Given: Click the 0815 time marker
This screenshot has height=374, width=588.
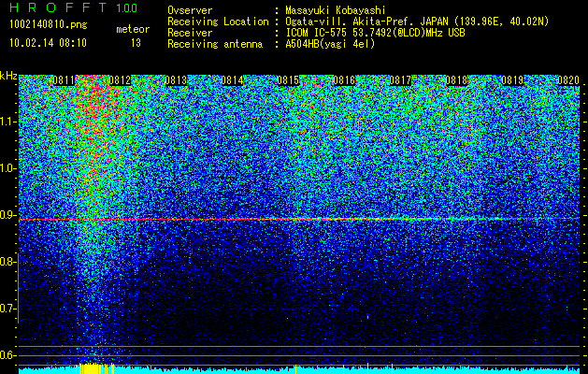Looking at the screenshot, I should click(288, 80).
